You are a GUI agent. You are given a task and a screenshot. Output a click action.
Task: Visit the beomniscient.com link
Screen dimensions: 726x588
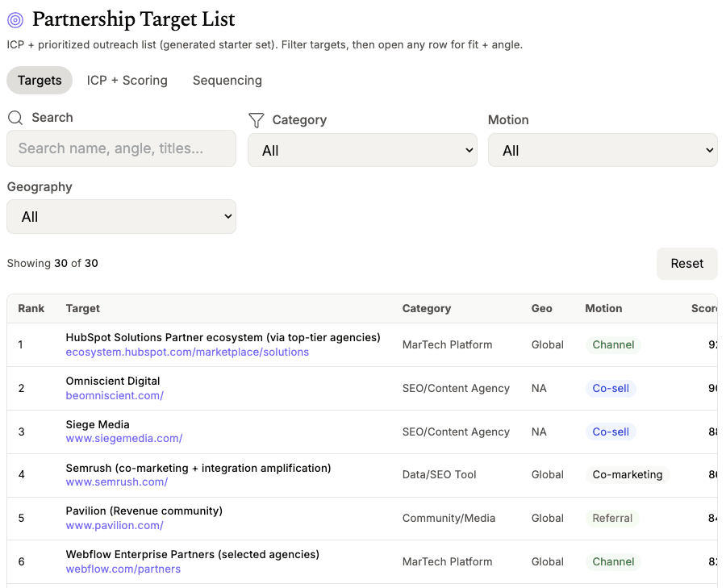(115, 396)
